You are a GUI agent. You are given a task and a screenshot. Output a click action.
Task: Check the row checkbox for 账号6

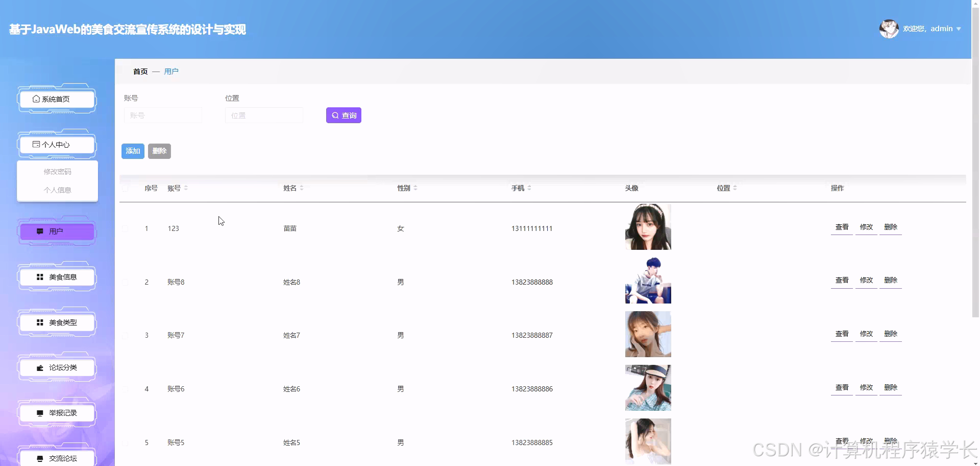tap(125, 389)
